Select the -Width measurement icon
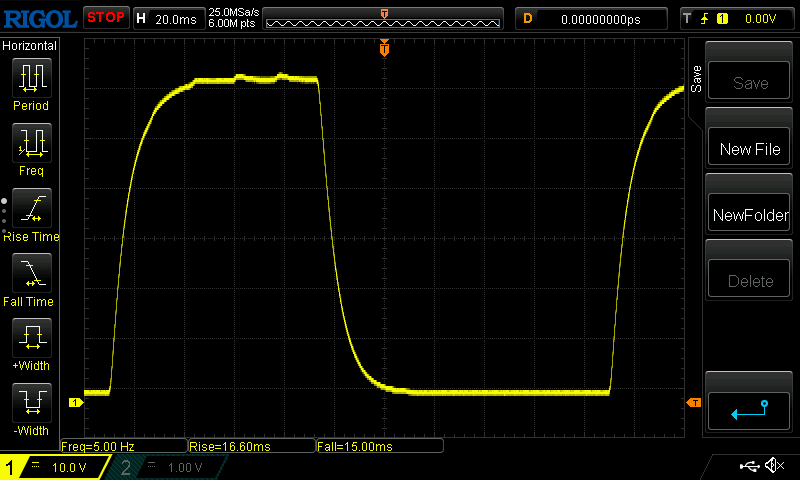The image size is (800, 480). tap(31, 404)
